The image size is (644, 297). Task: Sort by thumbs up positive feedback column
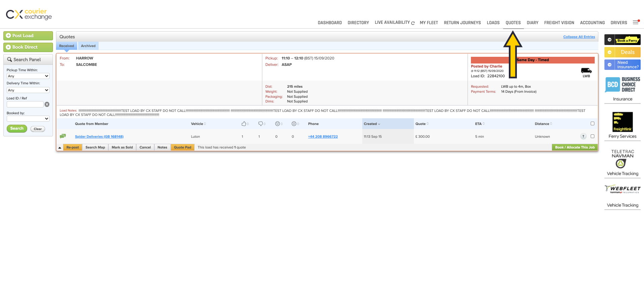[x=244, y=124]
